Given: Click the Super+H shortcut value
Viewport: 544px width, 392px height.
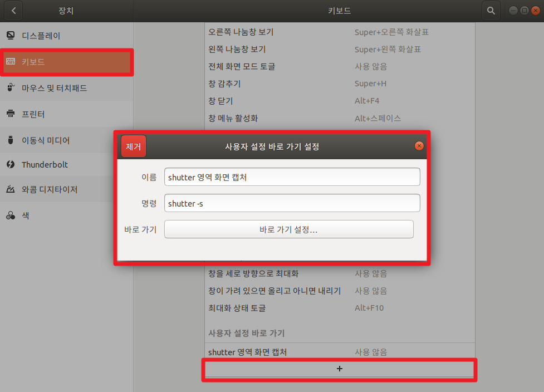Looking at the screenshot, I should tap(370, 84).
